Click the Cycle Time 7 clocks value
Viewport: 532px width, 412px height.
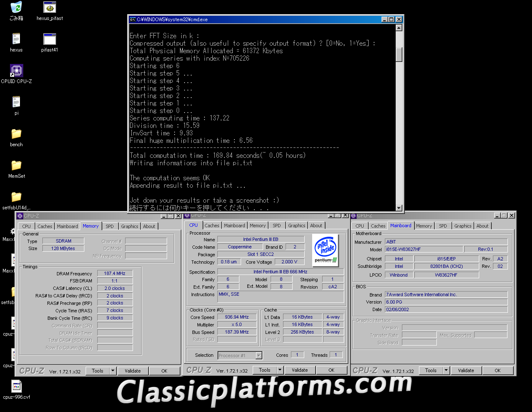(x=115, y=310)
